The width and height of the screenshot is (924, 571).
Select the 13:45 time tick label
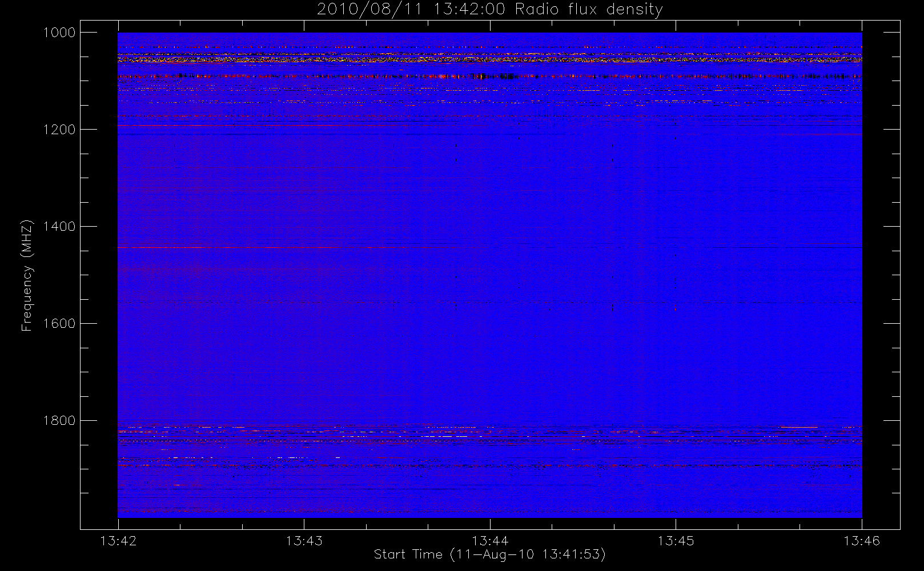click(676, 541)
